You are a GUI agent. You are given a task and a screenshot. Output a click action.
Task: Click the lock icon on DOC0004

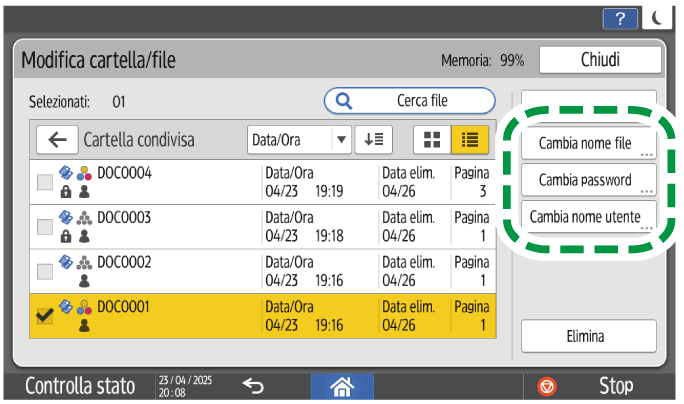[x=66, y=191]
